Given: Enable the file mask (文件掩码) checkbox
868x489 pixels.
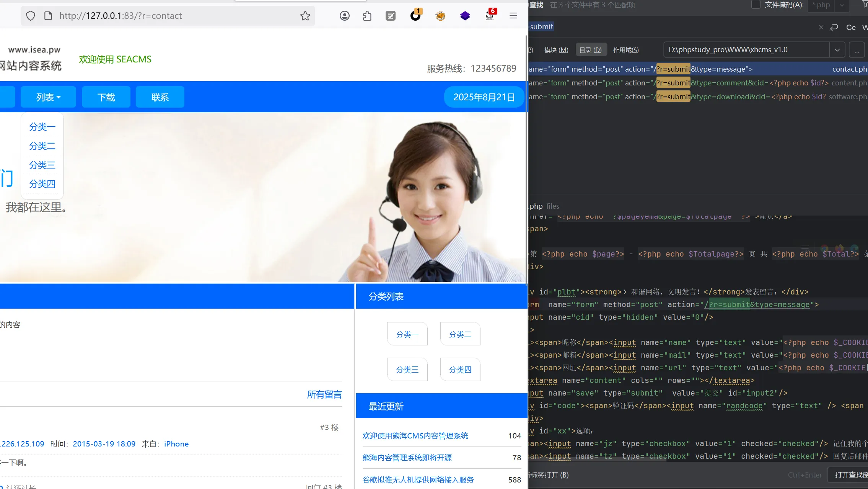Looking at the screenshot, I should 756,5.
